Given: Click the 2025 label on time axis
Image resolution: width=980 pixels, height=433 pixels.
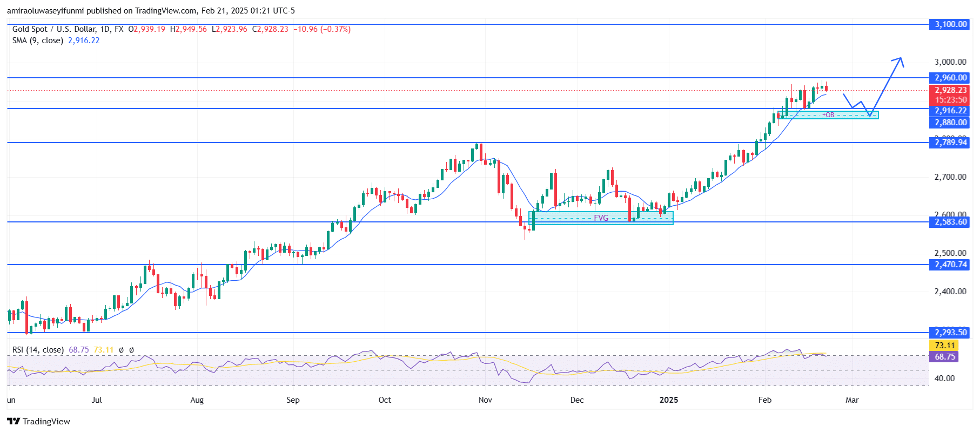Looking at the screenshot, I should pos(669,400).
